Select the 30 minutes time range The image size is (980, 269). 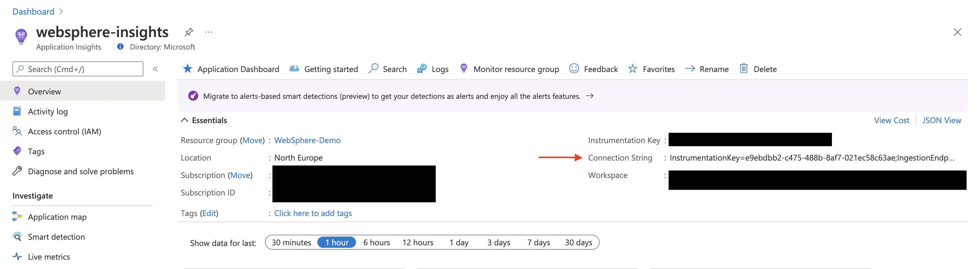pos(291,243)
